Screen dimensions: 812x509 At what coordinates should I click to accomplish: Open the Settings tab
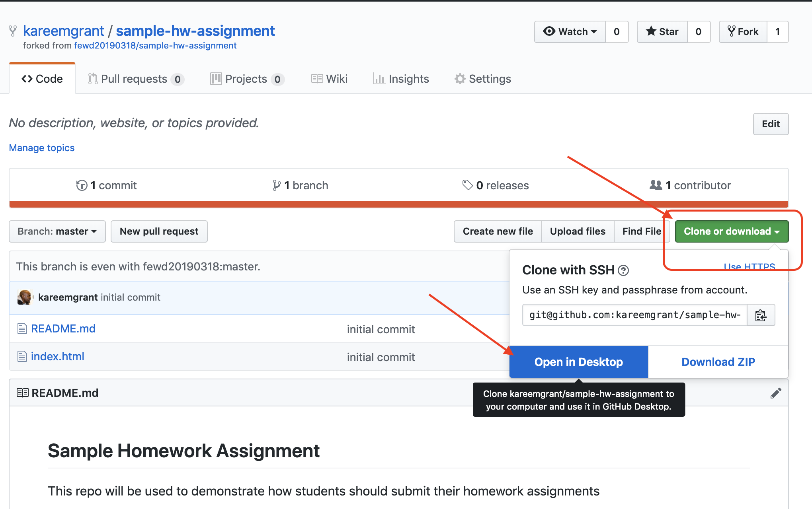point(482,79)
